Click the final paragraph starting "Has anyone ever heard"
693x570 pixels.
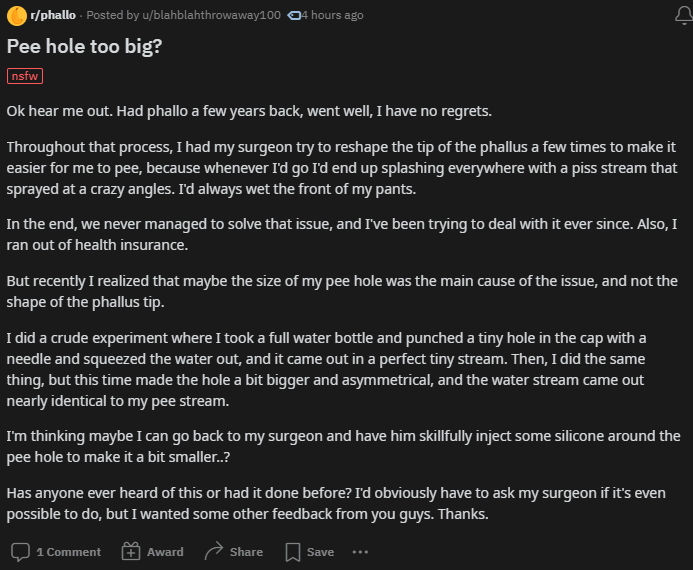pos(336,503)
